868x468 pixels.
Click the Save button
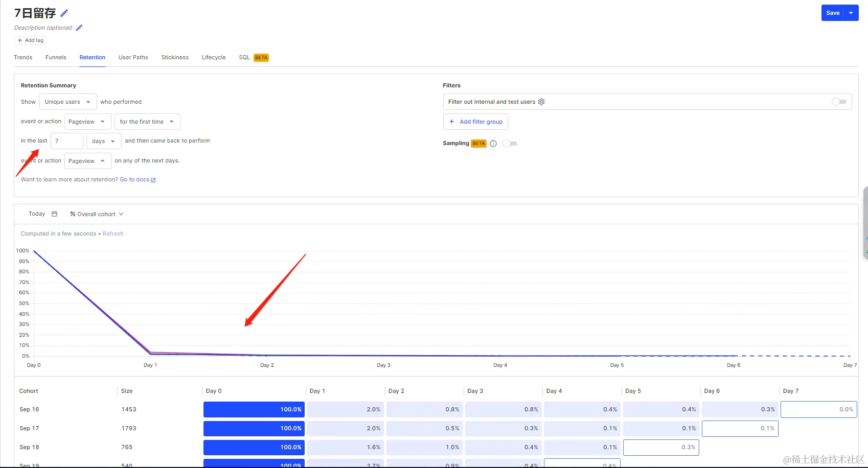click(x=833, y=13)
